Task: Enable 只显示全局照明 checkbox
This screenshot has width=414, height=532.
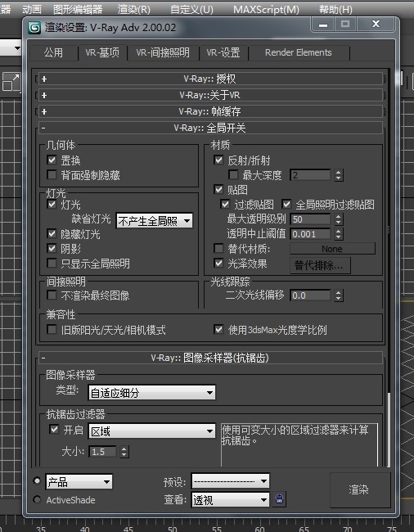Action: click(52, 264)
